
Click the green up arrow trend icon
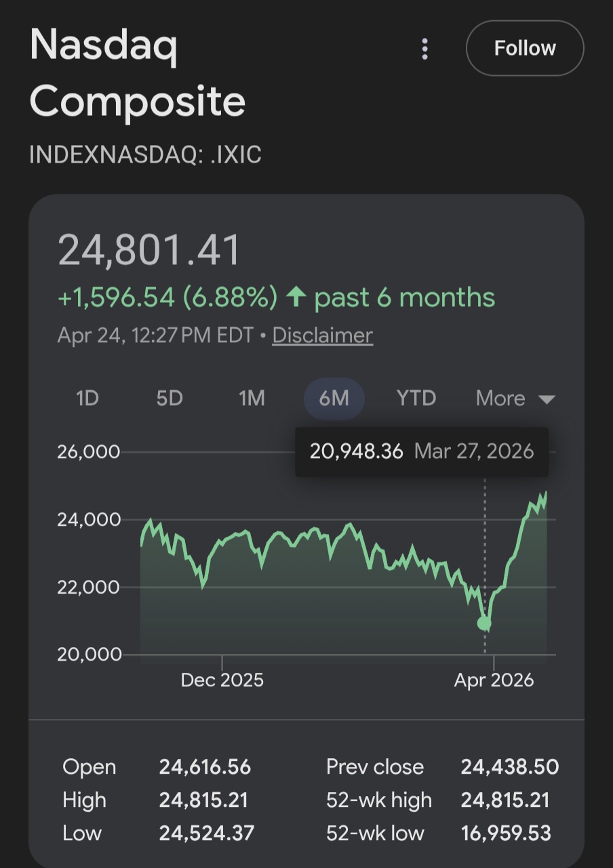coord(296,297)
